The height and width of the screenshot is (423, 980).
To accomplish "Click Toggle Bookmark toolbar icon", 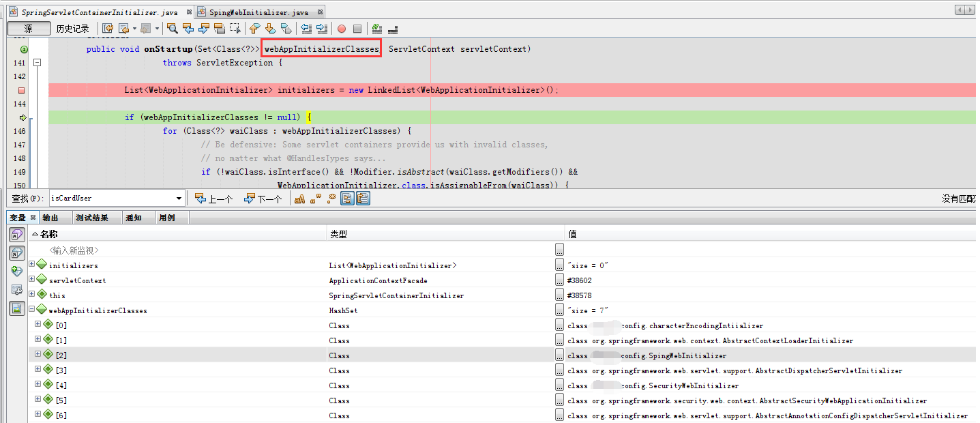I will tap(286, 29).
